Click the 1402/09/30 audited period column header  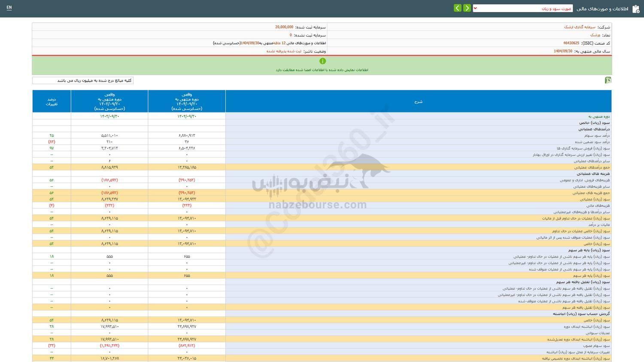pyautogui.click(x=109, y=101)
